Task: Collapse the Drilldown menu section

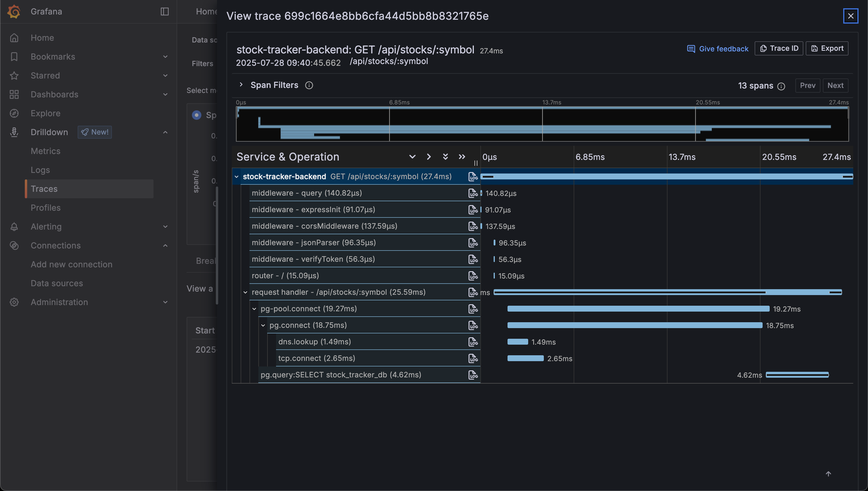Action: point(165,132)
